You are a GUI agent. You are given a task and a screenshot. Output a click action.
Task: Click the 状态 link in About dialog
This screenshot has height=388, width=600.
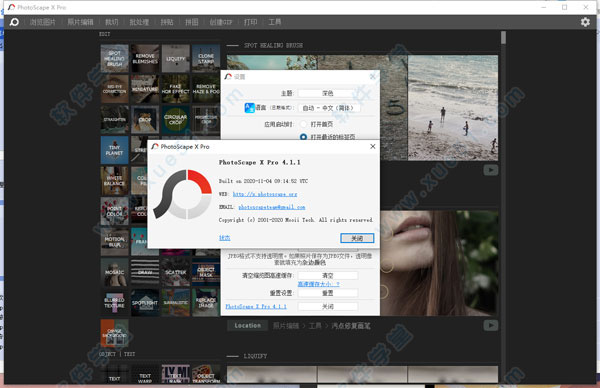tap(225, 238)
